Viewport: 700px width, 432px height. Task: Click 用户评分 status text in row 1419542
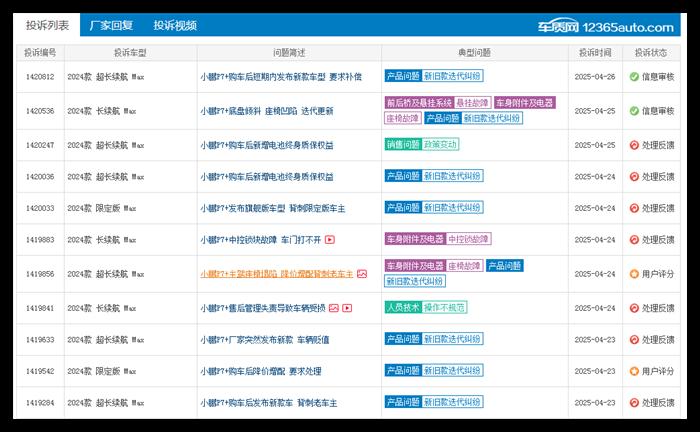point(658,371)
